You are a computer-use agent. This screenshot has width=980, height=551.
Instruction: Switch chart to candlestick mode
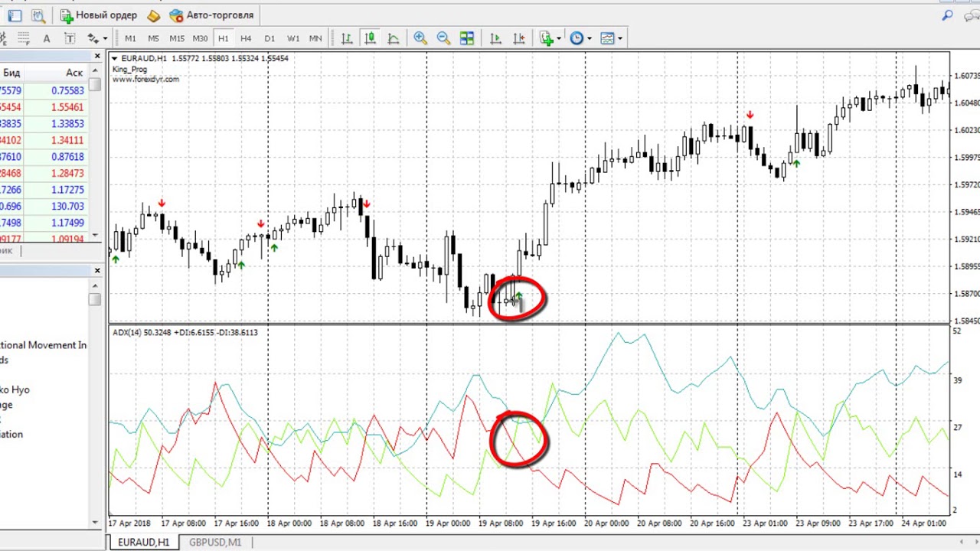tap(370, 38)
